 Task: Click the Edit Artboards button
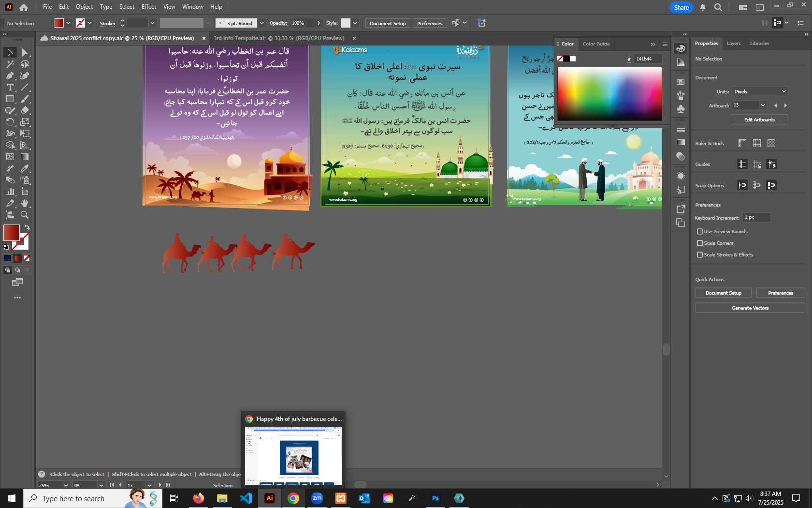pos(759,120)
